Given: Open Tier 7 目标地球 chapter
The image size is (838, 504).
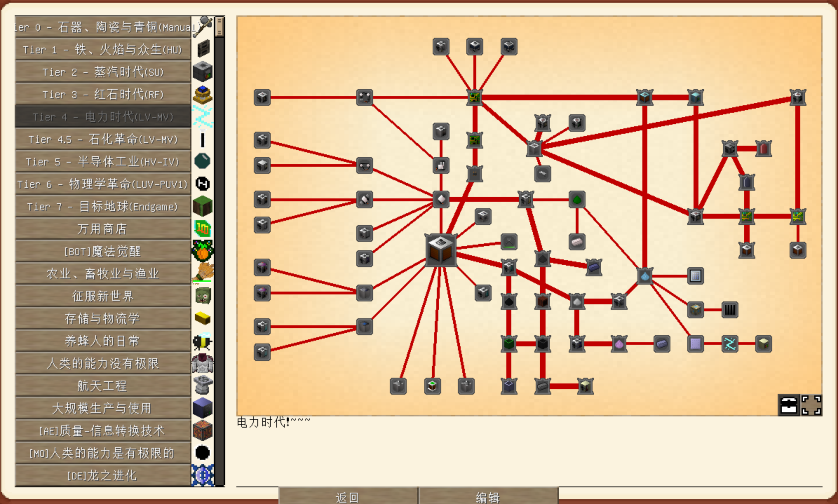Looking at the screenshot, I should 103,206.
